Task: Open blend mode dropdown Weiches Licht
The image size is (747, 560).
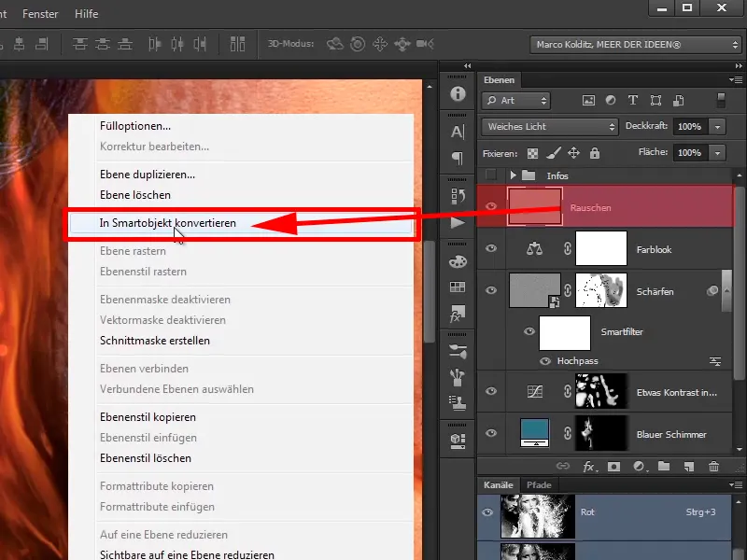Action: [550, 127]
